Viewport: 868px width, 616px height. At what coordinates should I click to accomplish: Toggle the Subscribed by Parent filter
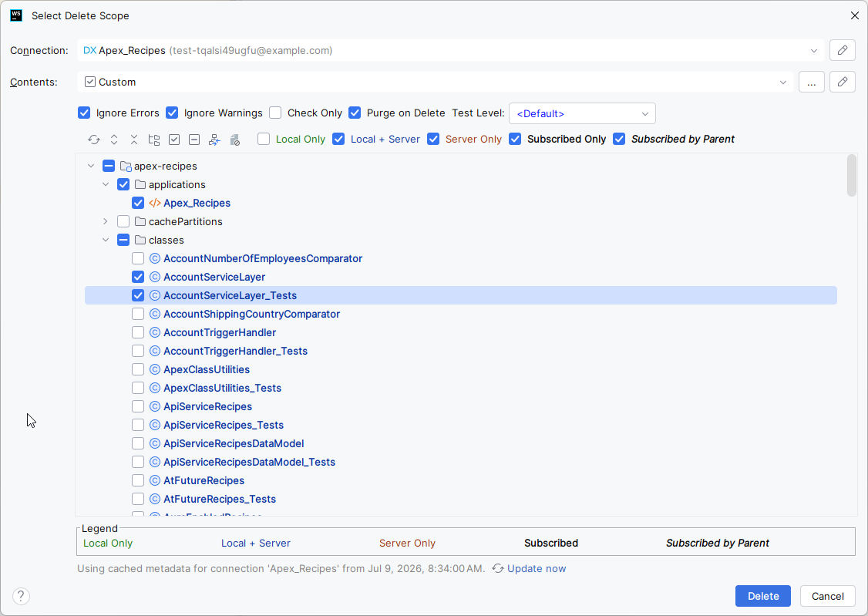tap(619, 139)
